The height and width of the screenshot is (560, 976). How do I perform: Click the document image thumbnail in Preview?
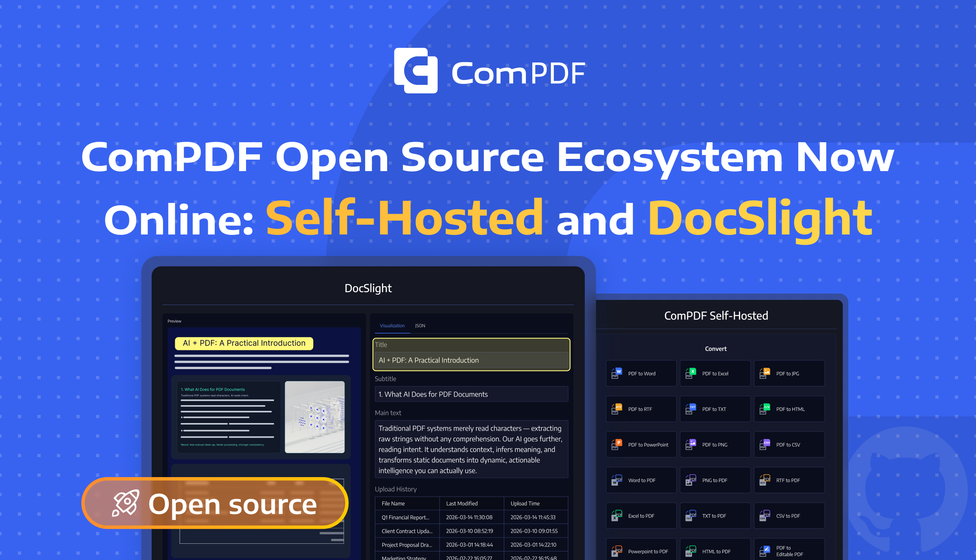315,417
